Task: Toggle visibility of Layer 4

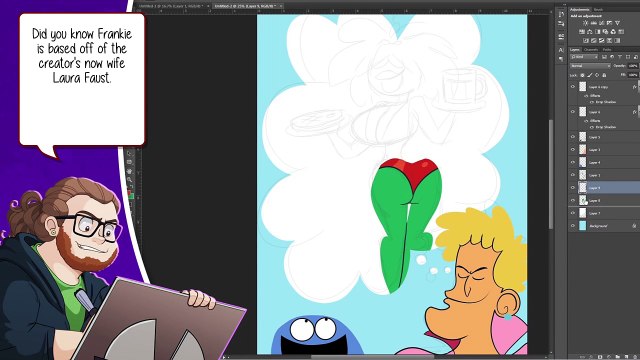Action: 573,162
